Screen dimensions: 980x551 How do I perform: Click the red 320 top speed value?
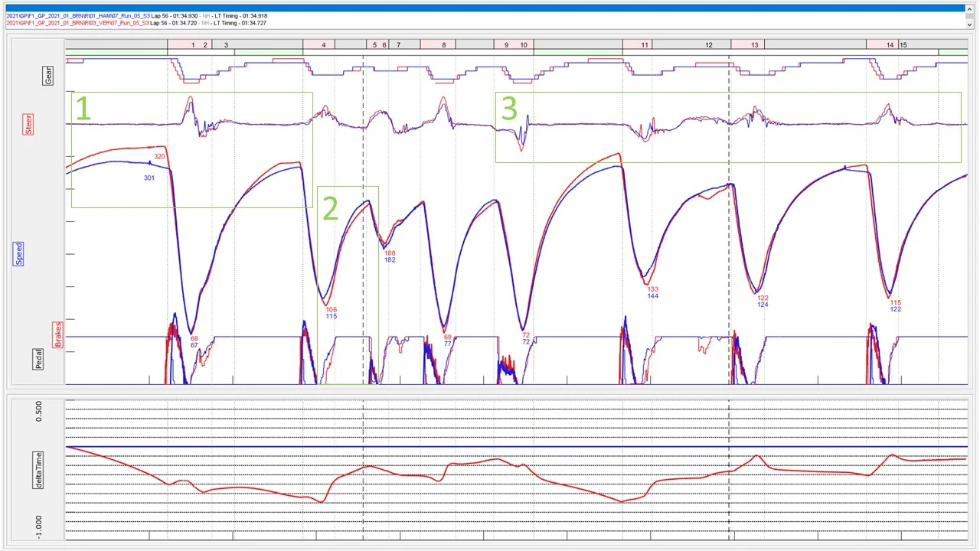click(x=159, y=157)
